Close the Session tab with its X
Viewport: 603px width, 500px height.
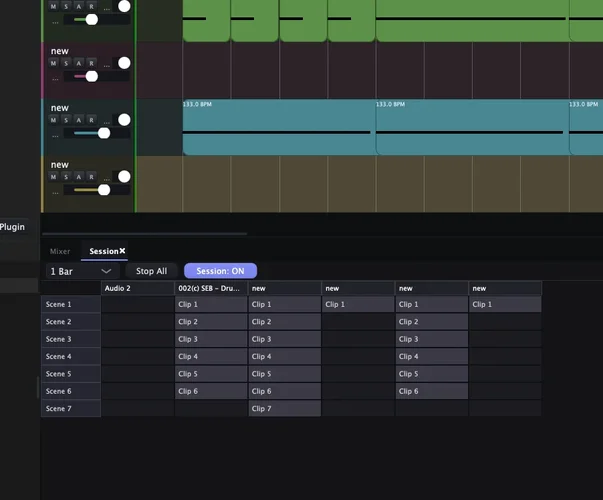122,251
